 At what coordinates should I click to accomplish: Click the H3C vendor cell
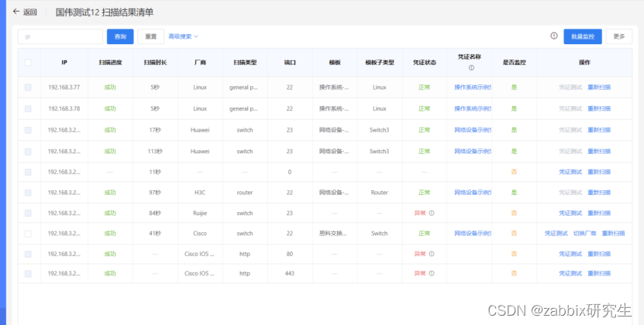[200, 193]
